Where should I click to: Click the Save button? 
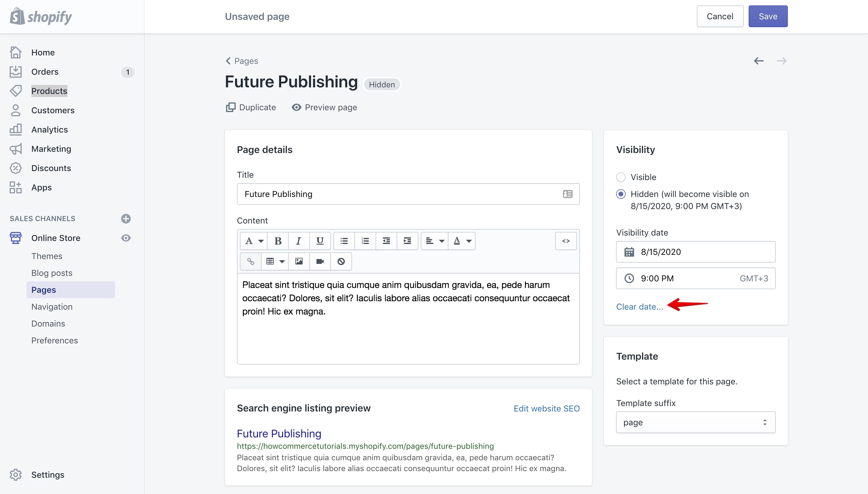[768, 16]
